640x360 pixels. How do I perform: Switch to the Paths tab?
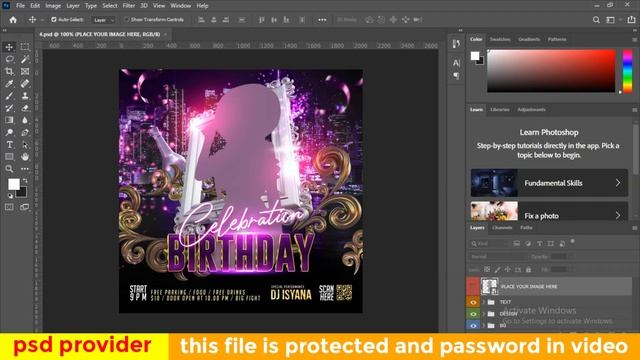click(526, 228)
